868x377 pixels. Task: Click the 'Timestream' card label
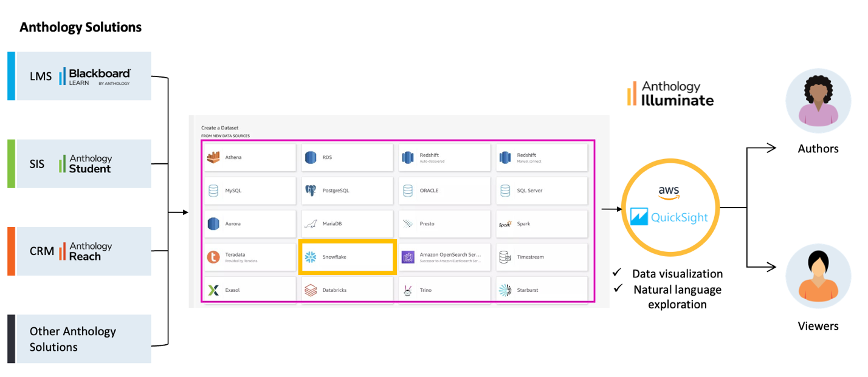531,257
